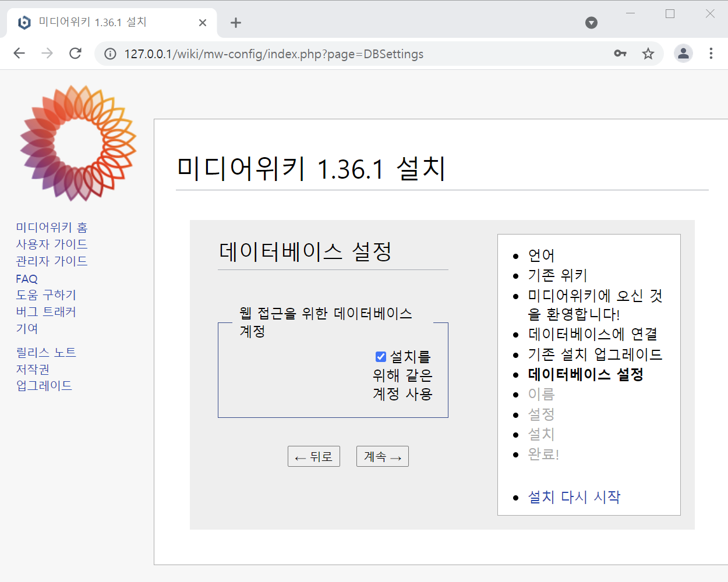
Task: Open the FAQ sidebar link
Action: [26, 279]
